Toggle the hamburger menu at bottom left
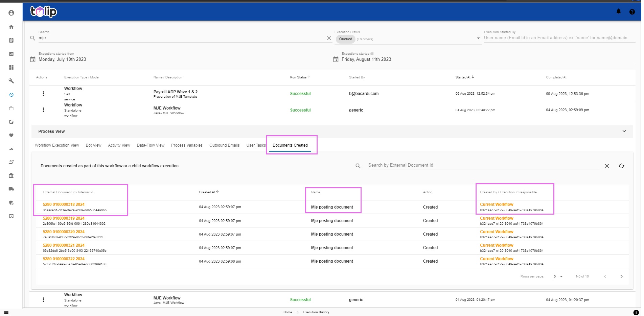The height and width of the screenshot is (316, 644). tap(6, 312)
